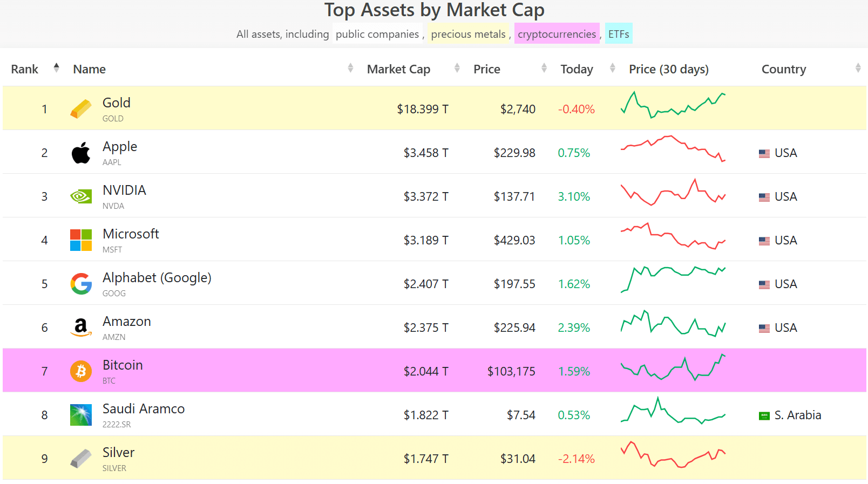Click the USA flag in Amazon row
Viewport: 868px width, 484px height.
coord(764,328)
